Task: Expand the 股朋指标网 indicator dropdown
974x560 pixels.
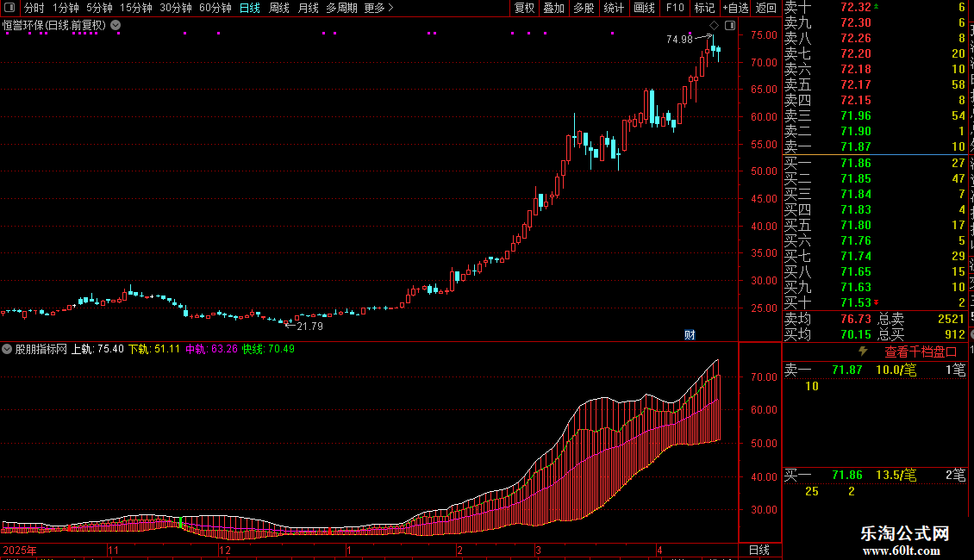Action: [7, 349]
